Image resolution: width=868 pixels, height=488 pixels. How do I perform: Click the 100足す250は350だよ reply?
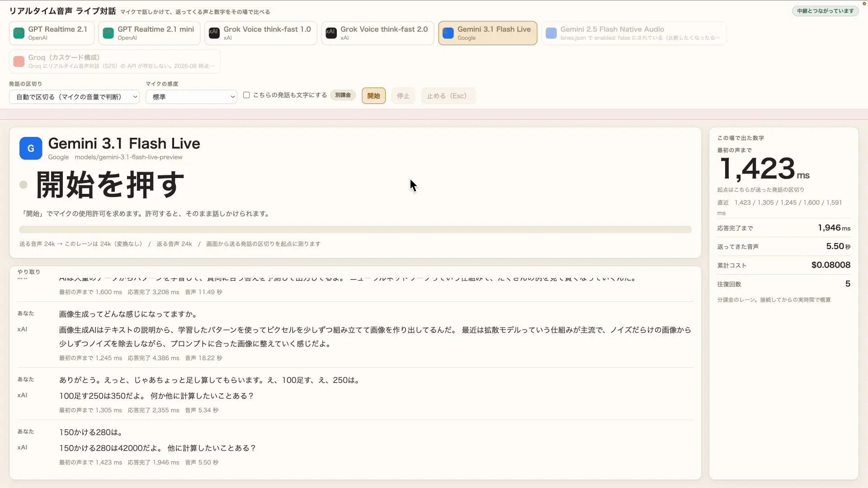(x=156, y=396)
